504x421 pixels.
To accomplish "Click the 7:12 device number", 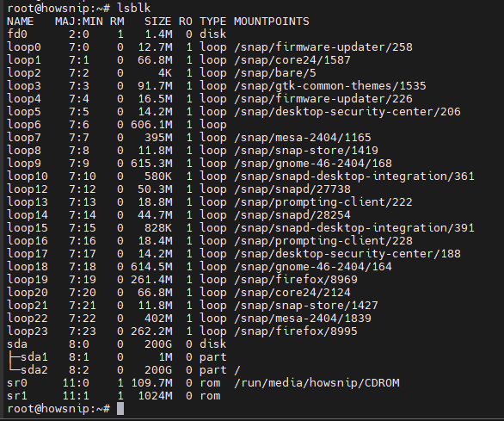I will 83,189.
